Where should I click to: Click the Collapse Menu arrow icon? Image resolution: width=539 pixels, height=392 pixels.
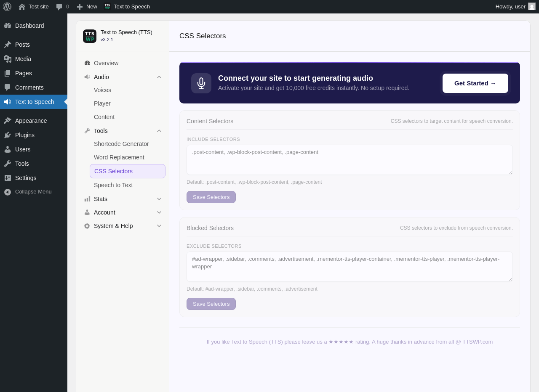[x=8, y=192]
